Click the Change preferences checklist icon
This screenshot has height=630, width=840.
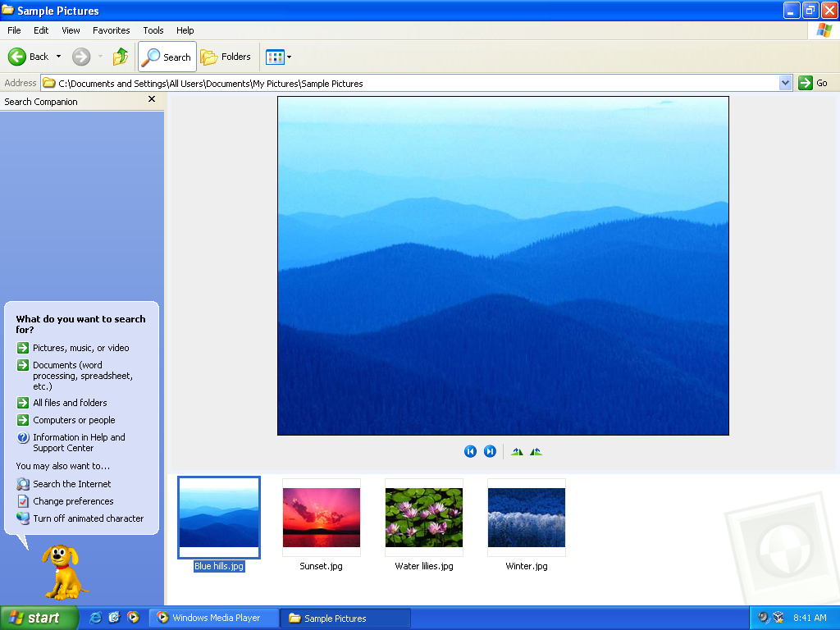point(22,501)
